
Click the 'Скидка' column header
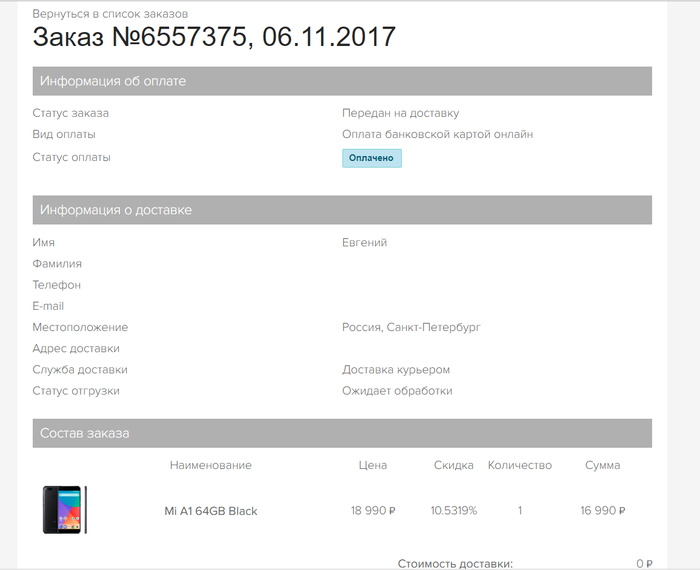[x=454, y=465]
